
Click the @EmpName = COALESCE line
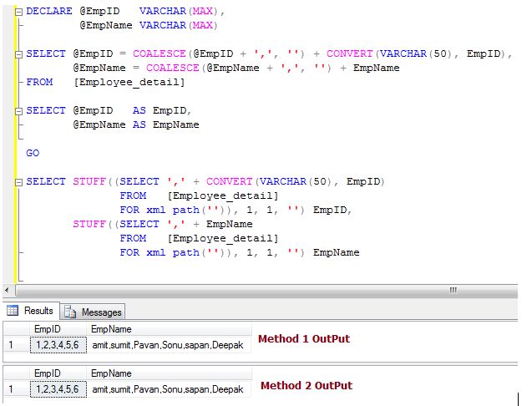point(236,69)
